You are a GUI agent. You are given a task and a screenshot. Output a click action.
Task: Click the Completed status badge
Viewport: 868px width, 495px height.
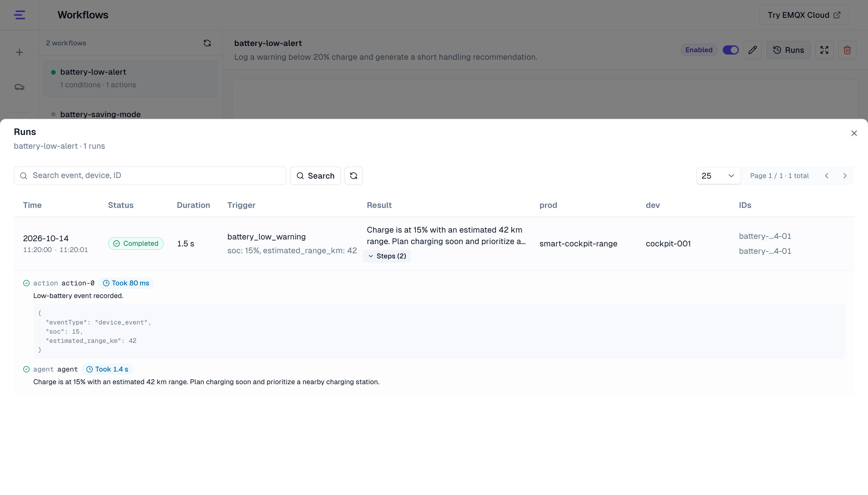pos(135,243)
